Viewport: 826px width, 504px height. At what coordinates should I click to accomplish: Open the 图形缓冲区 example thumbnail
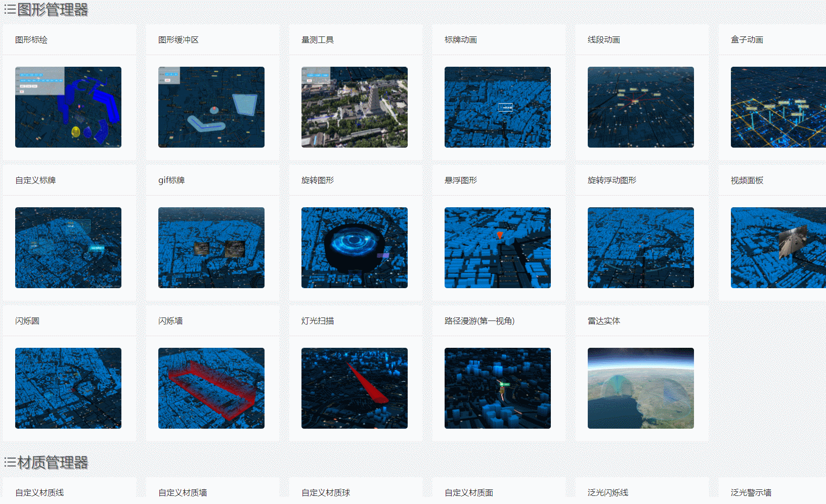click(x=211, y=107)
